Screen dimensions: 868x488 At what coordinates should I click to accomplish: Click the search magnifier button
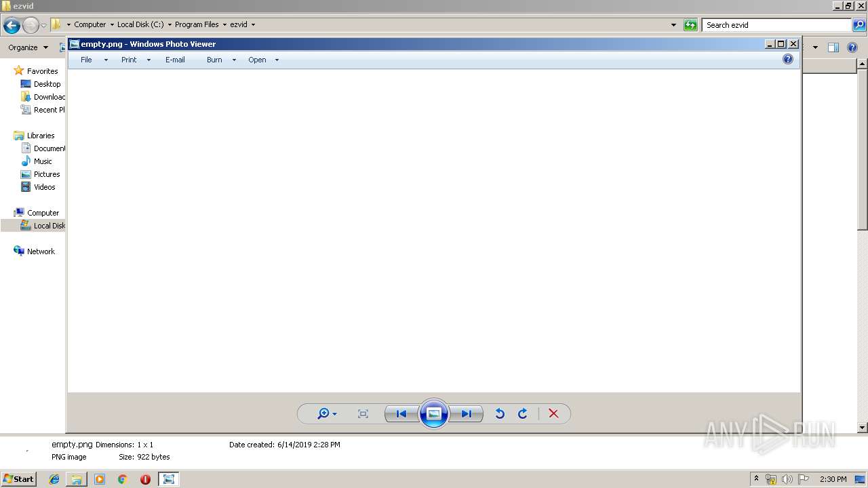point(859,25)
